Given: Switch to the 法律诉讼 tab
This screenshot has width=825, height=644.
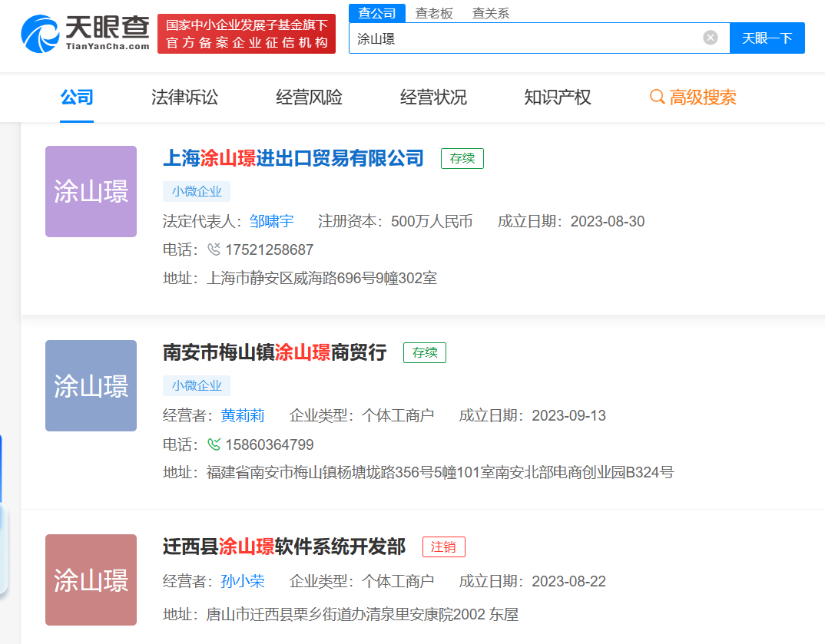Looking at the screenshot, I should (x=183, y=97).
